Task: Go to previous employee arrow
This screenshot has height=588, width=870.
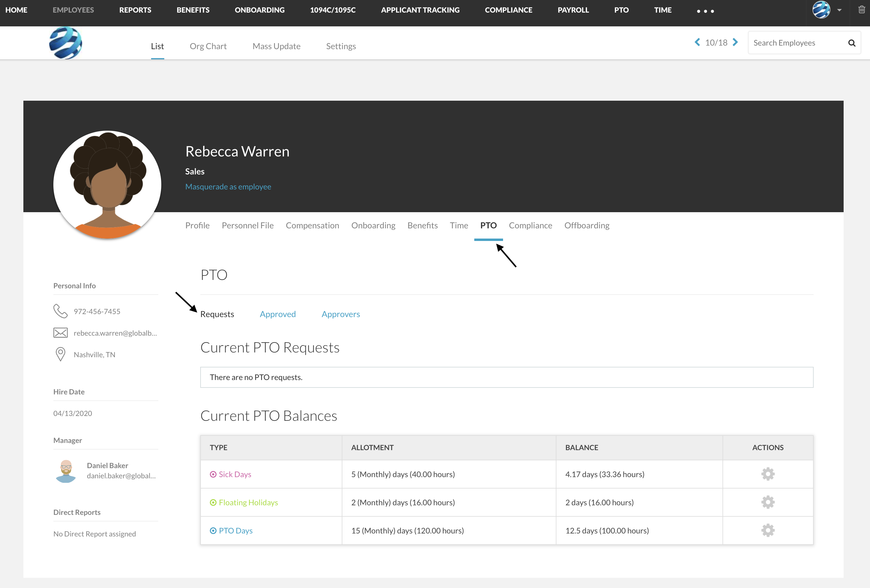Action: tap(697, 42)
